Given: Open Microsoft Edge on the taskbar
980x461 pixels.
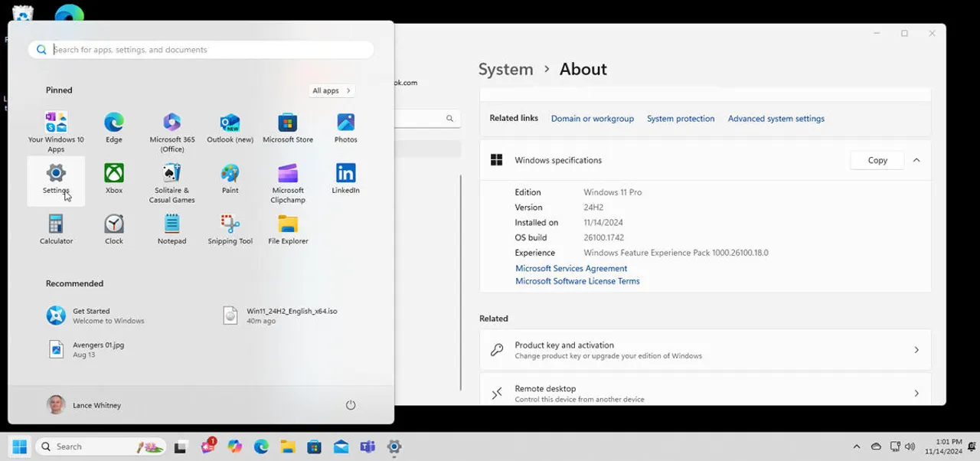Looking at the screenshot, I should (x=261, y=446).
